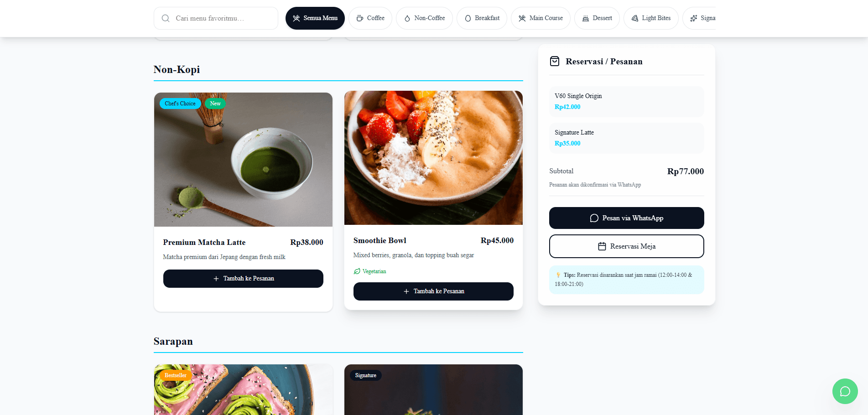This screenshot has height=415, width=868.
Task: Switch to the Main Course category
Action: tap(541, 18)
